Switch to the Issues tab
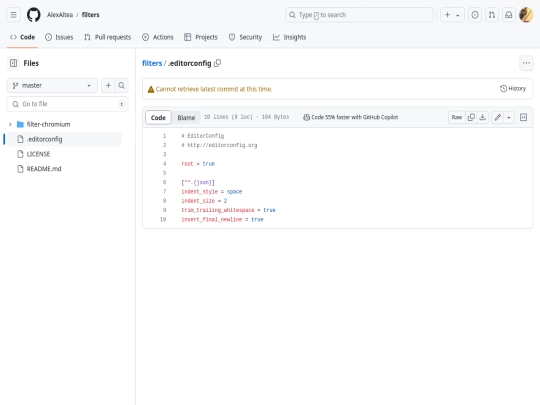Screen dimensions: 540x405 click(x=59, y=37)
